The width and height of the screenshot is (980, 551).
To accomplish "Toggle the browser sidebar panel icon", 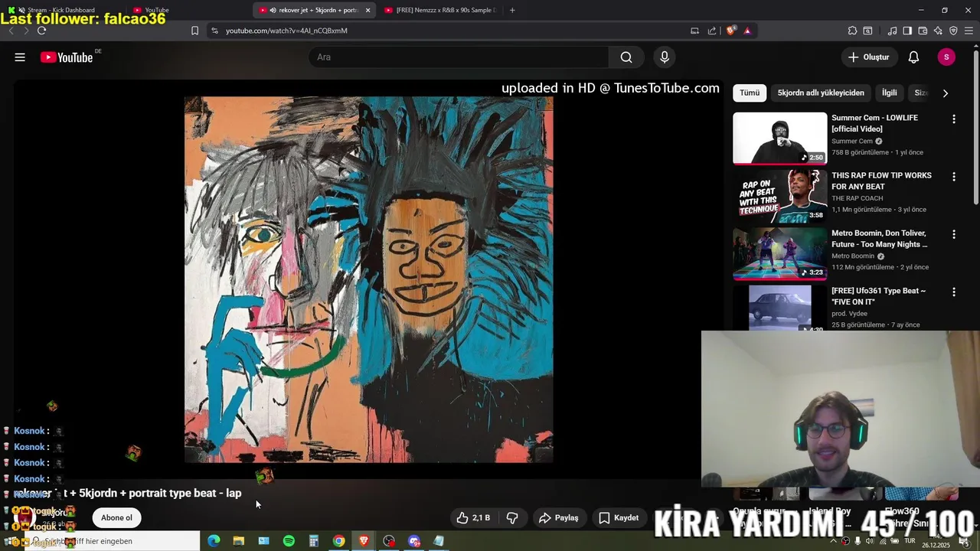I will (x=907, y=31).
